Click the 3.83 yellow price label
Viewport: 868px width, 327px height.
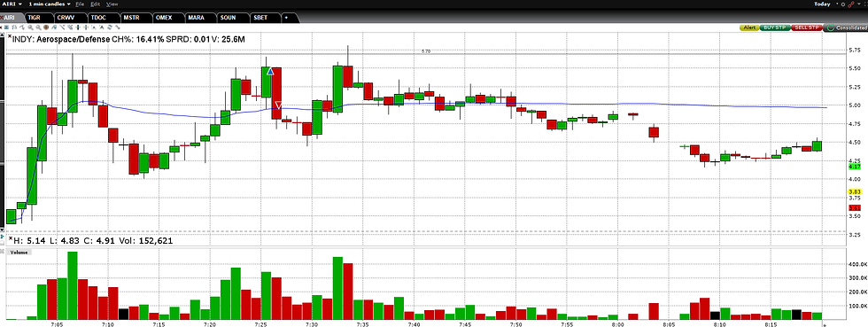coord(854,191)
